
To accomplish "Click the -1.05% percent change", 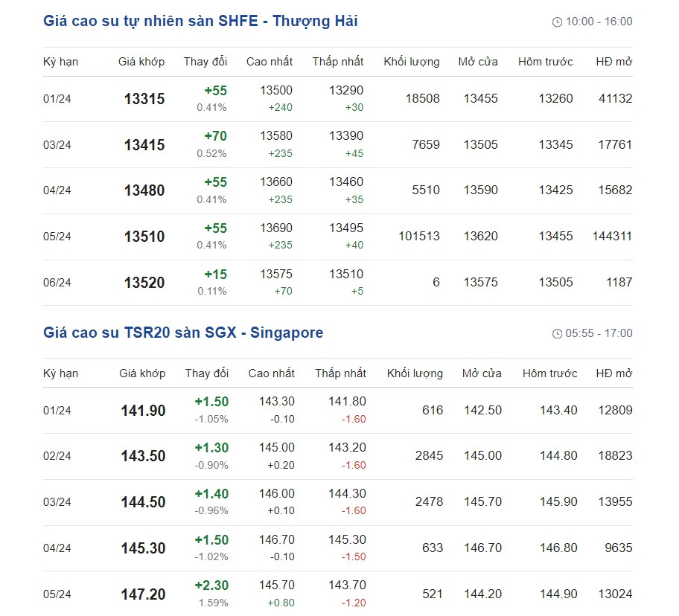I will click(x=211, y=419).
